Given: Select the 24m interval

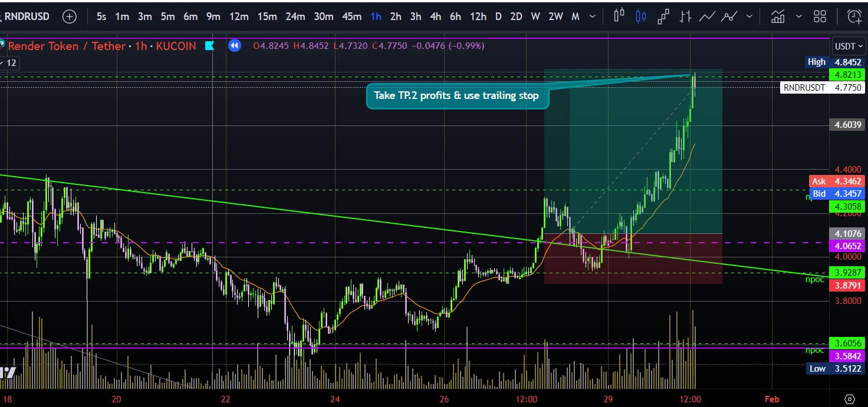Looking at the screenshot, I should point(295,16).
